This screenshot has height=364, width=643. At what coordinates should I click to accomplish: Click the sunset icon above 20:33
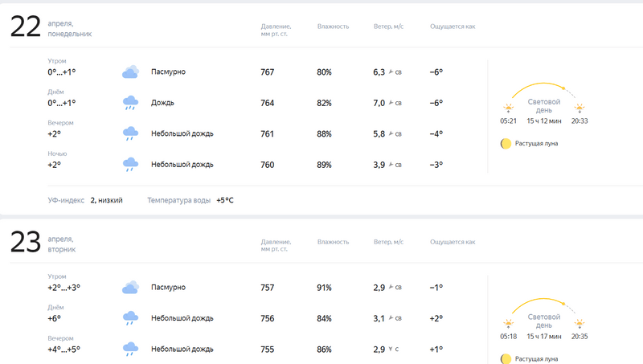click(x=579, y=108)
